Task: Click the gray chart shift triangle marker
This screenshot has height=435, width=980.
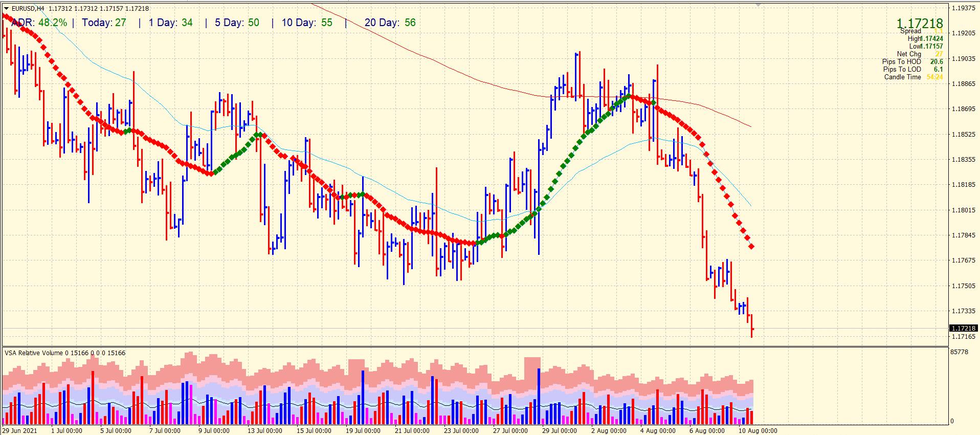Action: (758, 4)
